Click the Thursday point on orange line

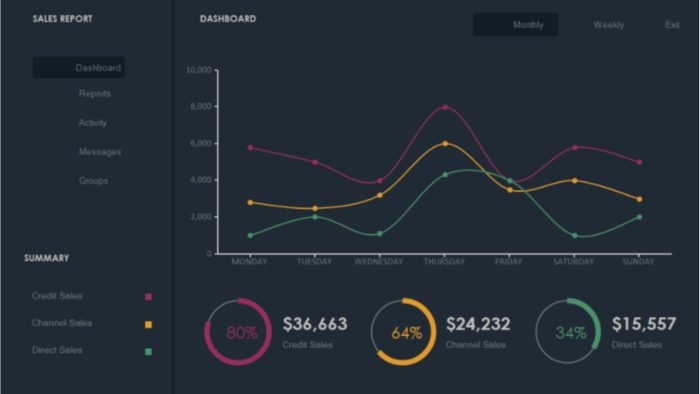pos(445,144)
